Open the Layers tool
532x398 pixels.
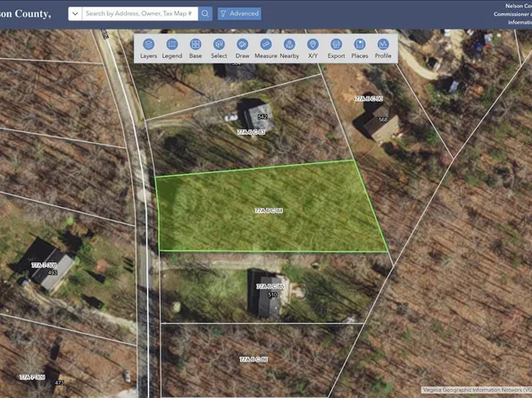pos(148,49)
